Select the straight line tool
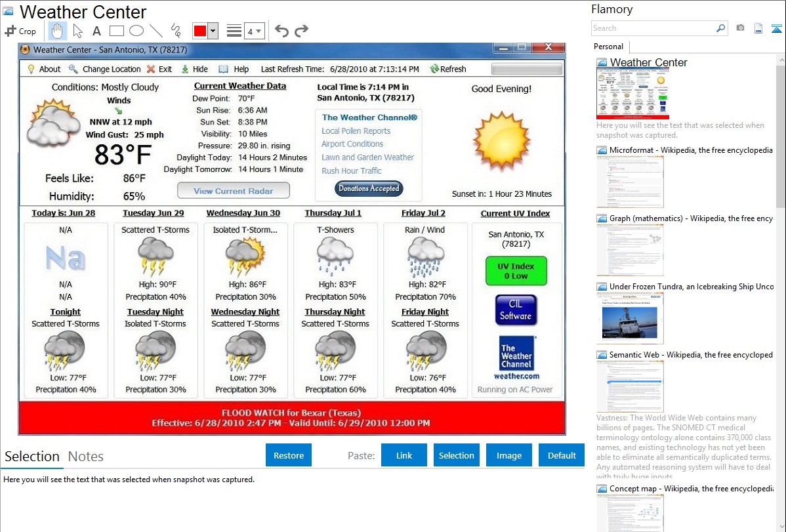This screenshot has height=532, width=786. pos(155,31)
